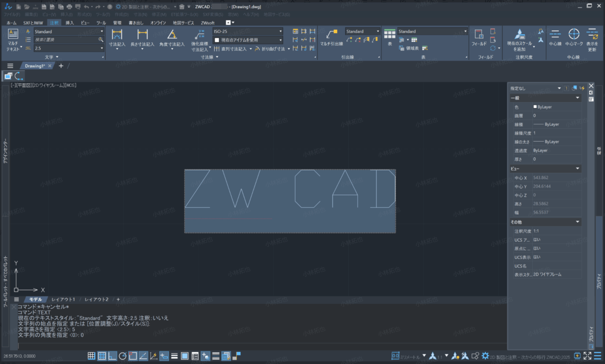The width and height of the screenshot is (605, 364).
Task: Click the help question mark icon
Action: coord(110,7)
